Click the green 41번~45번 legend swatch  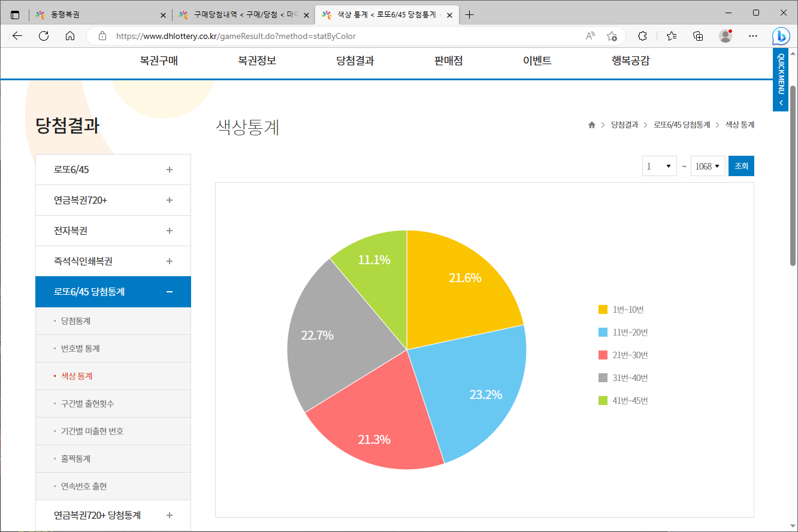(x=603, y=400)
